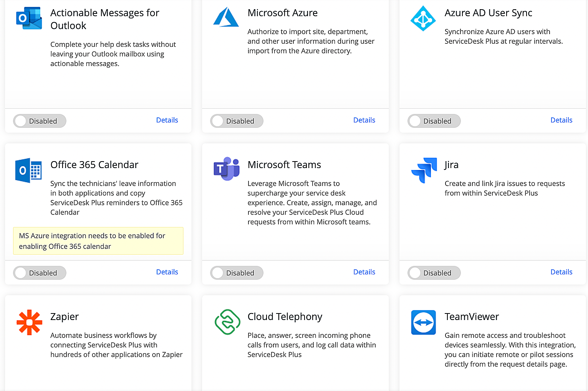This screenshot has width=588, height=391.
Task: Enable the Microsoft Azure integration toggle
Action: click(237, 121)
